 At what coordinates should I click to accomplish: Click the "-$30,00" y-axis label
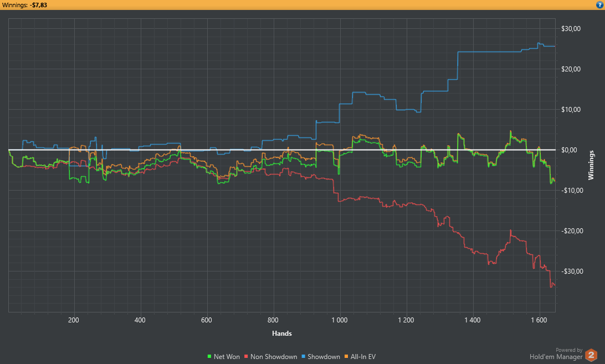[572, 271]
